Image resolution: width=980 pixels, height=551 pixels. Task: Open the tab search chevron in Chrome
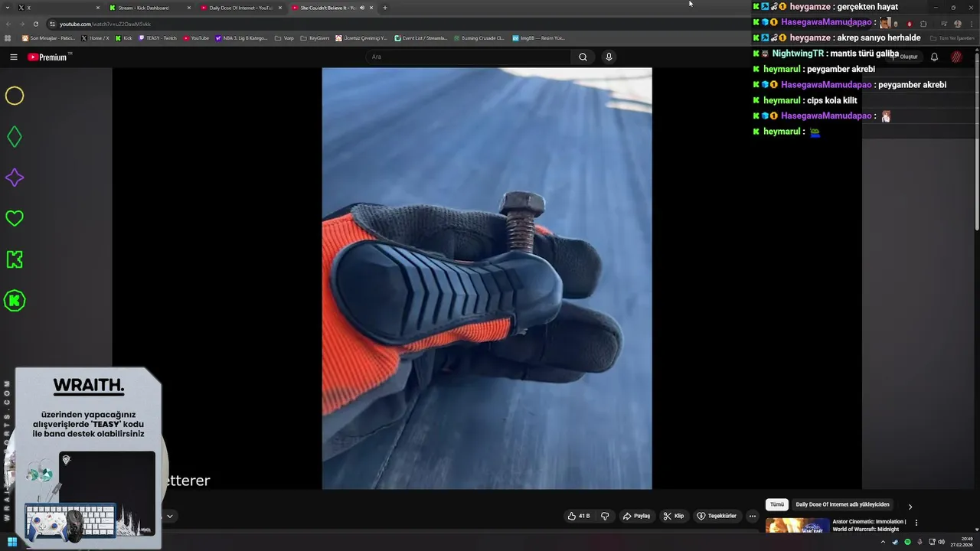pos(8,8)
